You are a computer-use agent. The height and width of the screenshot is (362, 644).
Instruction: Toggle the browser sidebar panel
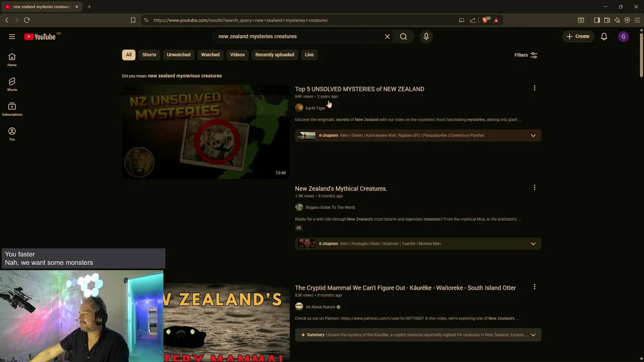click(597, 20)
